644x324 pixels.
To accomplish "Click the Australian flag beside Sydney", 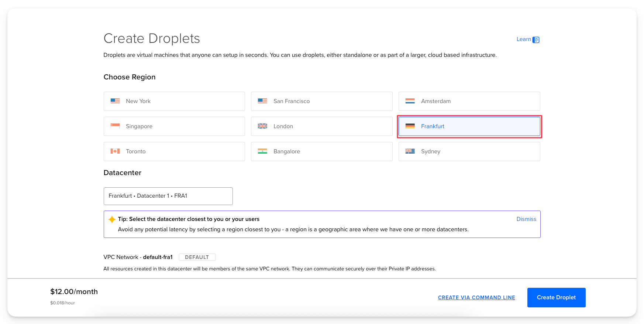I will coord(410,151).
